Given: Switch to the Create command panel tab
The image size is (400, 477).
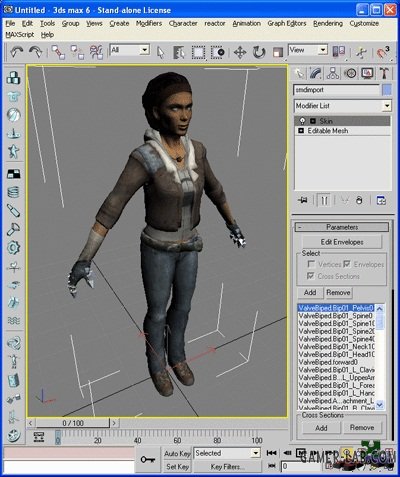Looking at the screenshot, I should [x=299, y=73].
